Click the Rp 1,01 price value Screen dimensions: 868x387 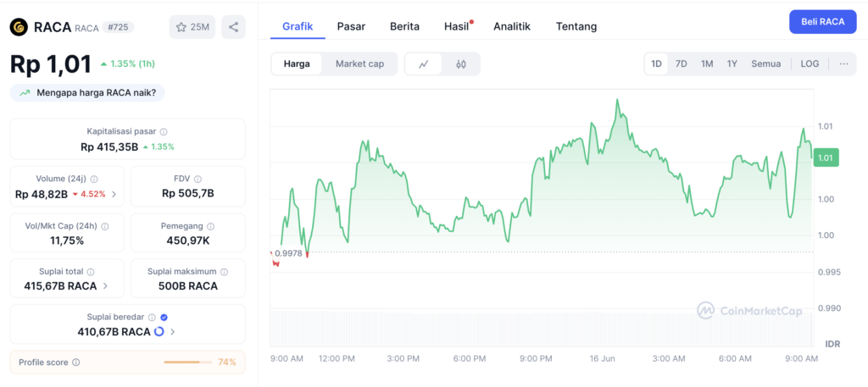50,64
